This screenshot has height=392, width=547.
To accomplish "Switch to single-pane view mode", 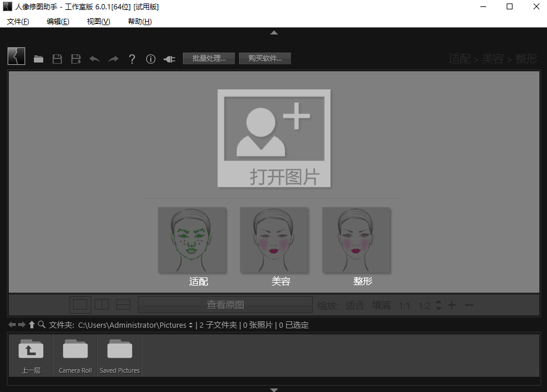I will click(80, 304).
